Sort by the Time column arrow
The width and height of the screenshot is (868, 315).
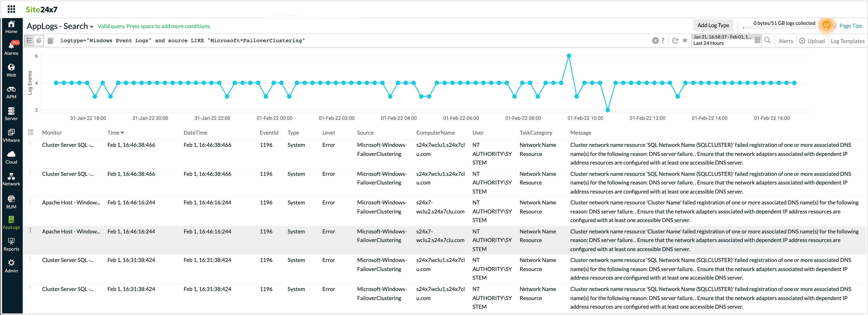[x=122, y=133]
